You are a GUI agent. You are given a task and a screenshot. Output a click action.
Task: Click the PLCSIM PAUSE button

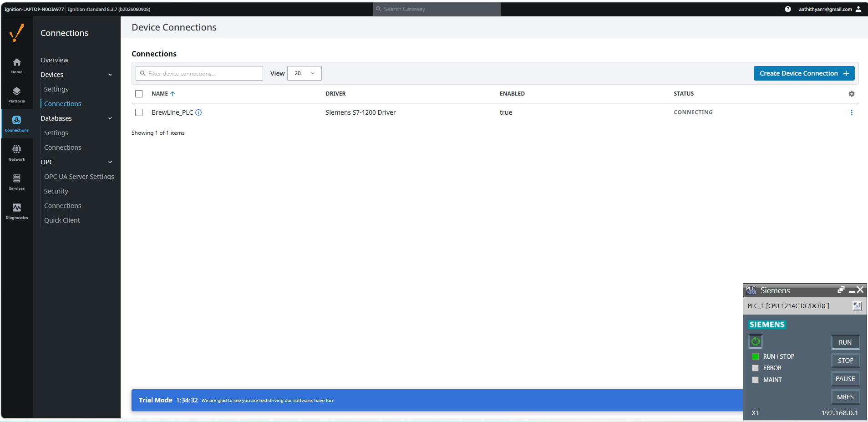tap(845, 379)
